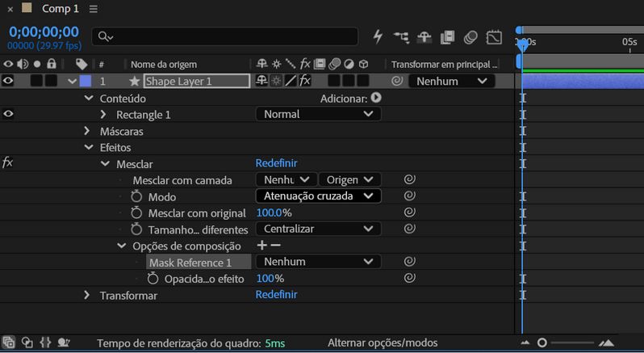Click Alternar opções/modos button
Image resolution: width=644 pixels, height=353 pixels.
coord(383,342)
